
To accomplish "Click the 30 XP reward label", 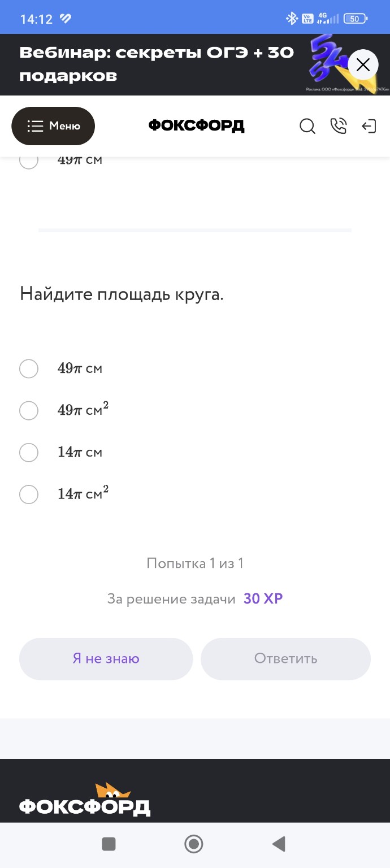I will coord(262,598).
